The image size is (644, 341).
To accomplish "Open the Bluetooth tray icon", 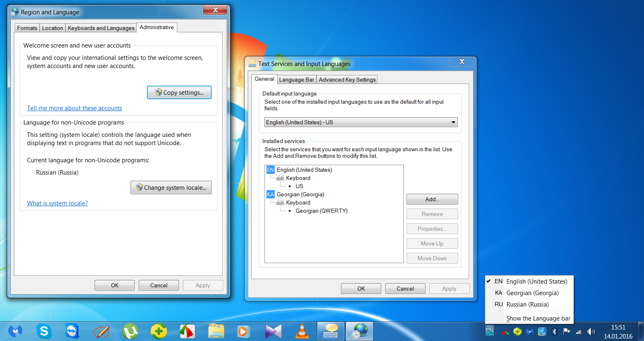I will (x=554, y=332).
